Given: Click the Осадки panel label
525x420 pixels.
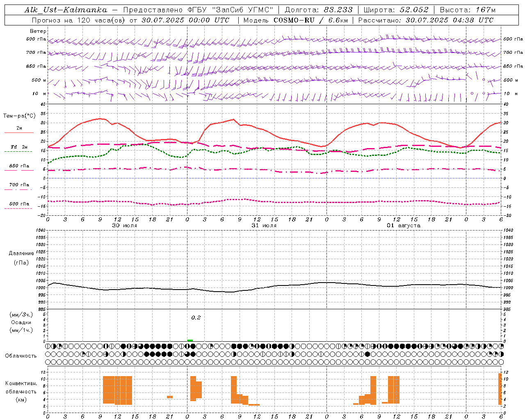Looking at the screenshot, I should tap(21, 322).
